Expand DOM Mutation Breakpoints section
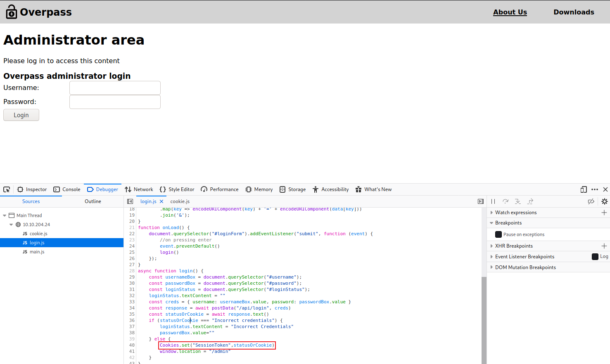Screen dimensions: 610x364 click(491, 267)
